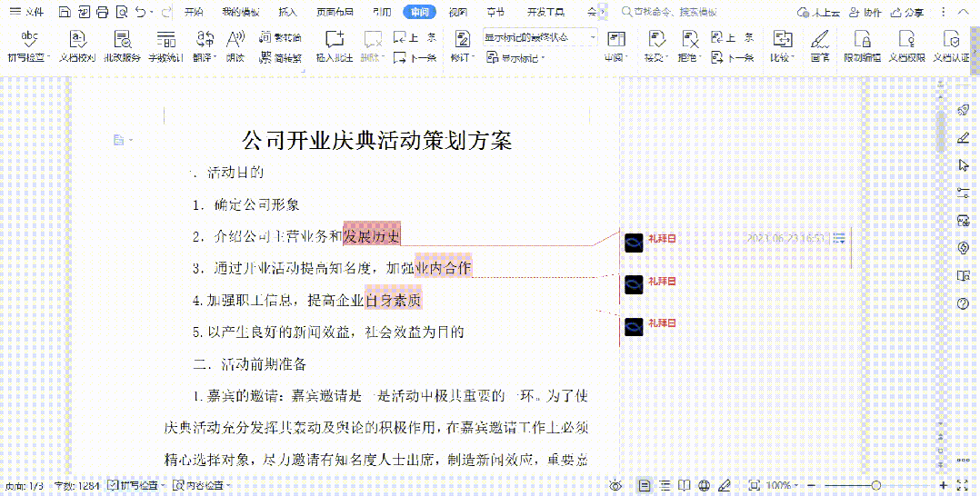
Task: Run the 文档校对 document proofreading tool
Action: pyautogui.click(x=77, y=47)
